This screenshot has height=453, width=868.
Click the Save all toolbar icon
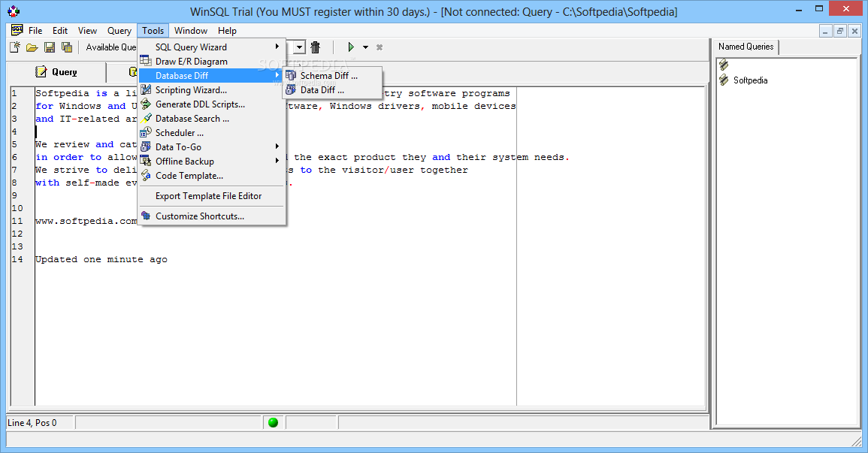pyautogui.click(x=67, y=47)
